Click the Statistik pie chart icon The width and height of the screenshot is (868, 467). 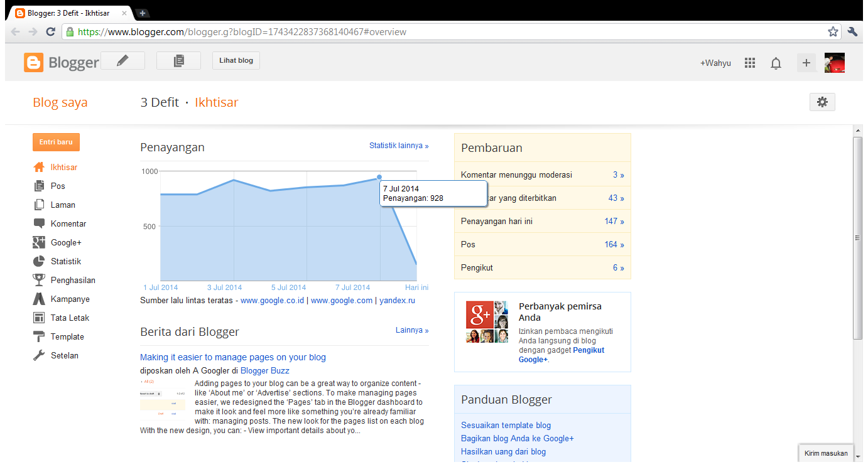(x=39, y=261)
